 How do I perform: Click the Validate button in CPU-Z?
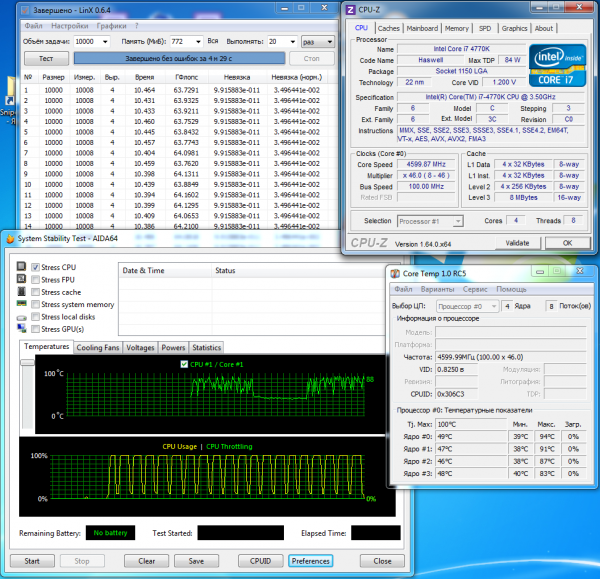coord(517,242)
